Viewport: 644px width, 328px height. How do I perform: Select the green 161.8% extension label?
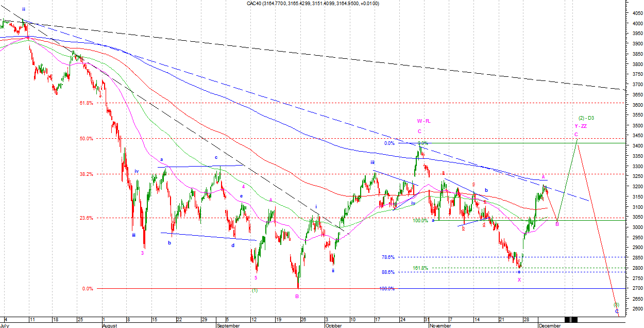[420, 268]
